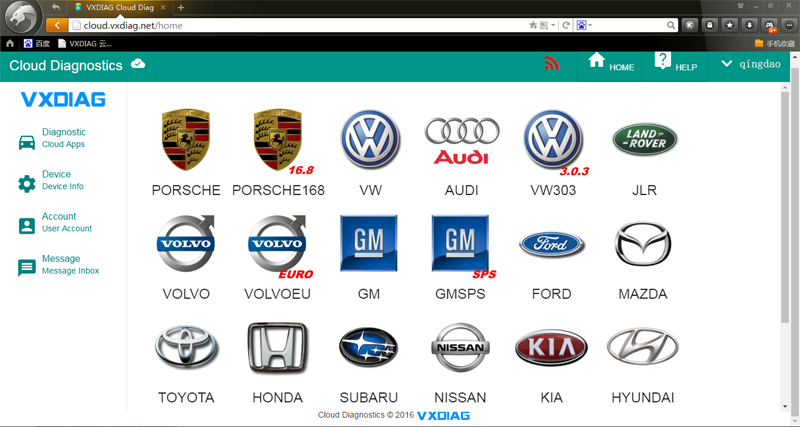This screenshot has width=800, height=427.
Task: Open the 百度 bookmark
Action: pyautogui.click(x=37, y=43)
